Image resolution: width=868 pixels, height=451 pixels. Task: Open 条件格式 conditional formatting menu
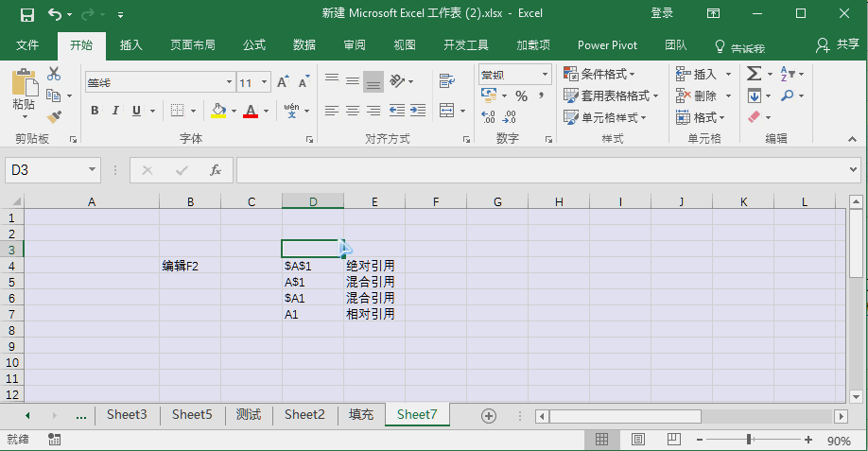coord(599,74)
